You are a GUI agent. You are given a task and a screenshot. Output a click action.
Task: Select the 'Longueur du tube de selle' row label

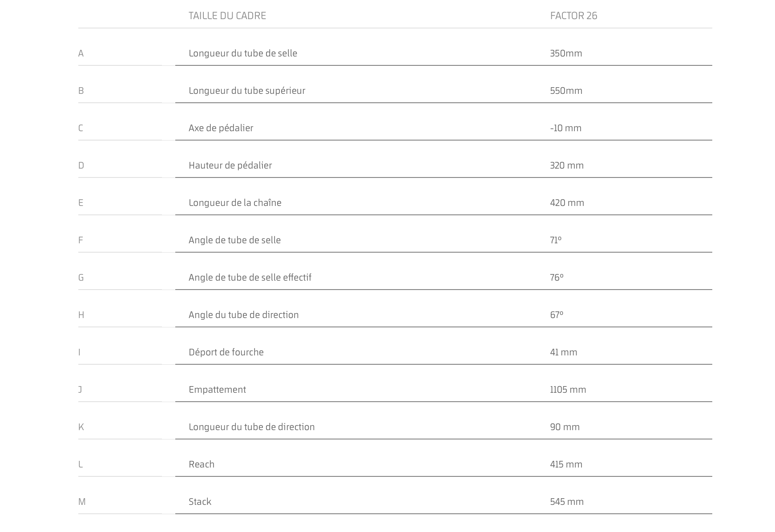point(242,53)
